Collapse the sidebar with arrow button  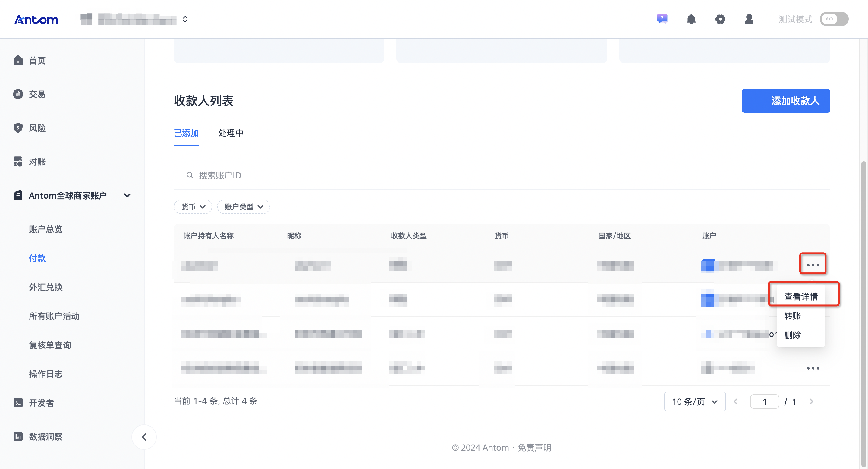coord(144,437)
